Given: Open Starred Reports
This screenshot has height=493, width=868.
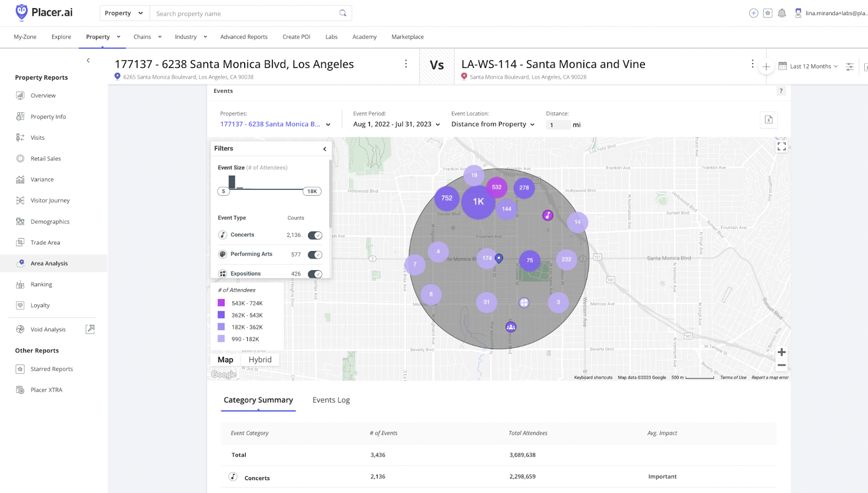Looking at the screenshot, I should (52, 369).
